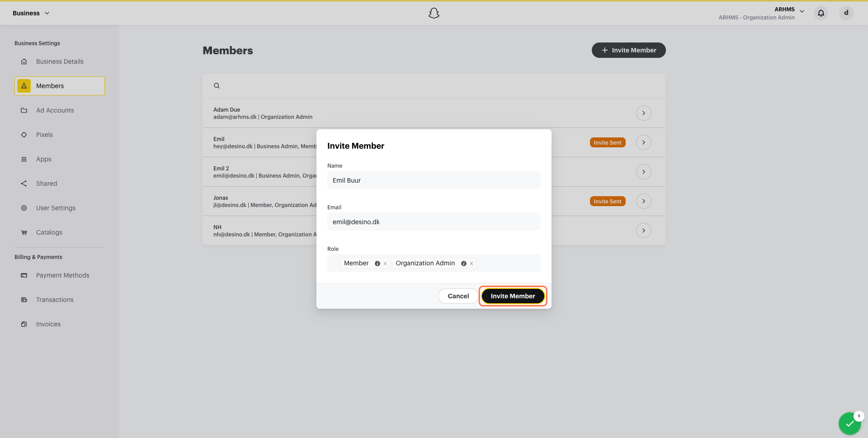Viewport: 868px width, 438px height.
Task: Expand the Business dropdown menu
Action: pos(31,13)
